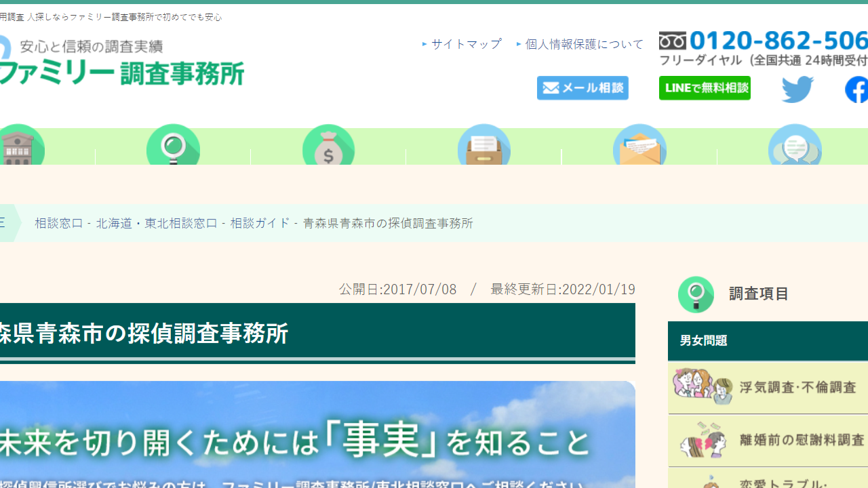Open the サイトマップ link
This screenshot has width=868, height=488.
(466, 43)
